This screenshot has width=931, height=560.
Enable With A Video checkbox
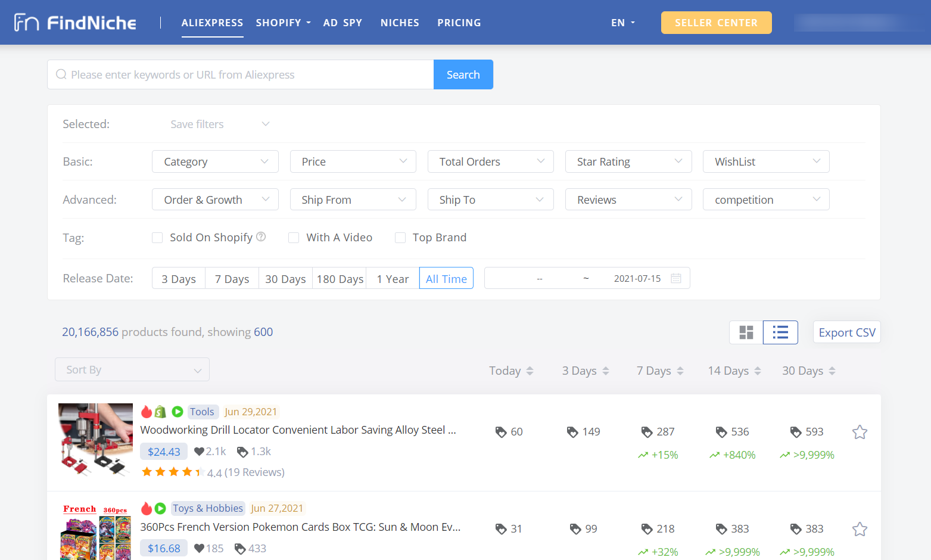294,238
